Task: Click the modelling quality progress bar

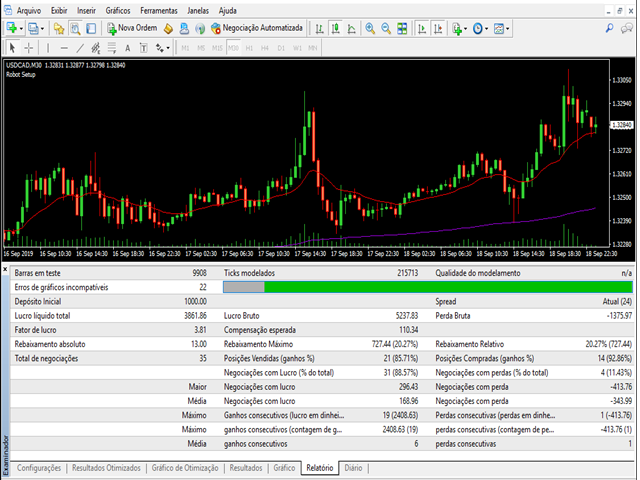Action: 428,287
